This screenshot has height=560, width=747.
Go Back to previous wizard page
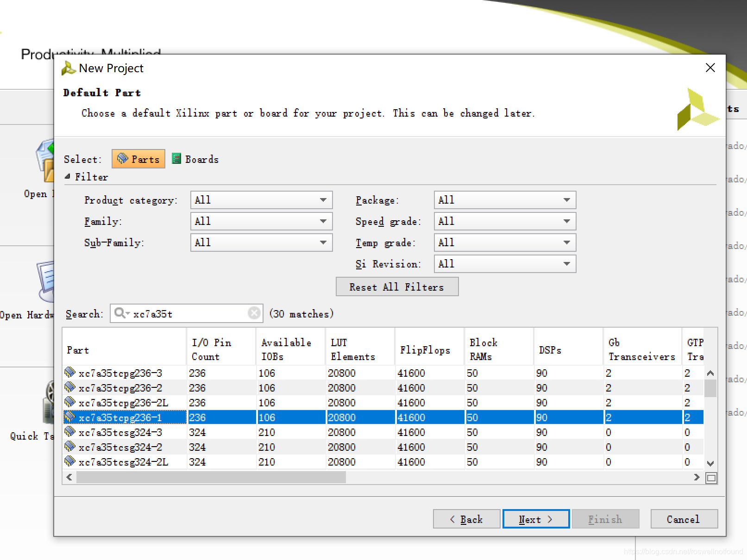tap(466, 519)
